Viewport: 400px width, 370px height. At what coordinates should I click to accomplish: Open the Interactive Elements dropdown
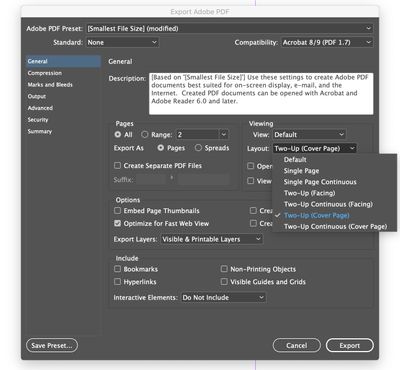pyautogui.click(x=223, y=297)
